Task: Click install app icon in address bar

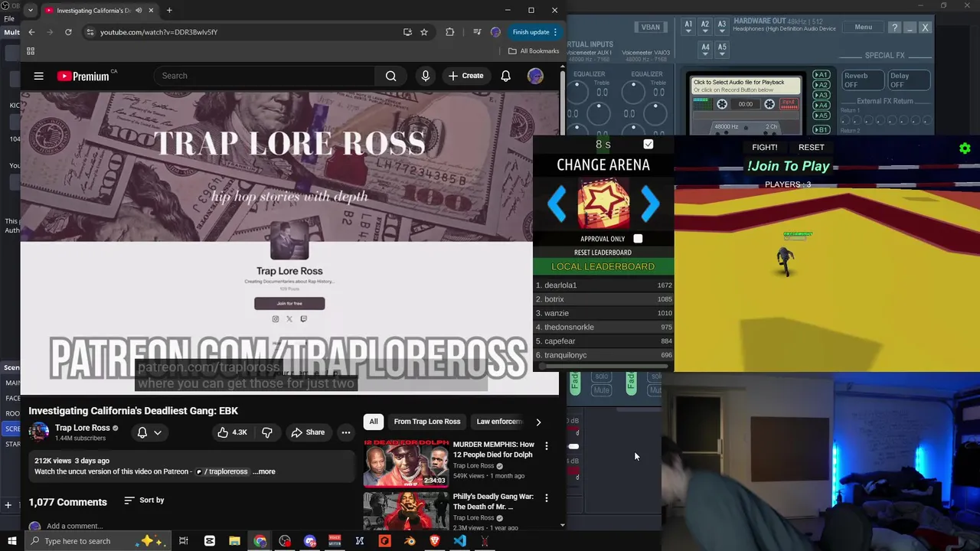Action: tap(407, 32)
